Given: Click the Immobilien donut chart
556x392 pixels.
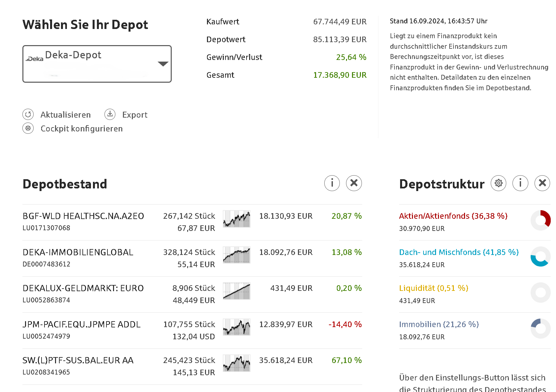Looking at the screenshot, I should [x=541, y=328].
